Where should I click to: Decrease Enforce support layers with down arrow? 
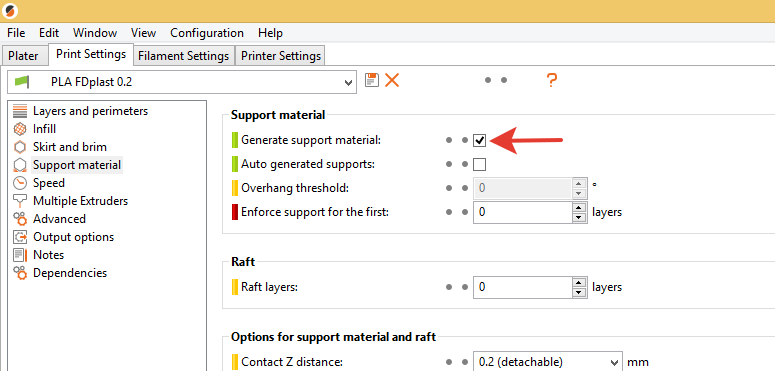pyautogui.click(x=579, y=217)
